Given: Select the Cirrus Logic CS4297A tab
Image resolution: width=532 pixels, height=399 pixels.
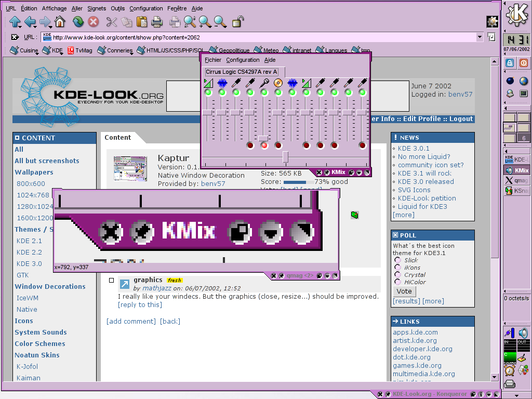Looking at the screenshot, I should [x=242, y=72].
